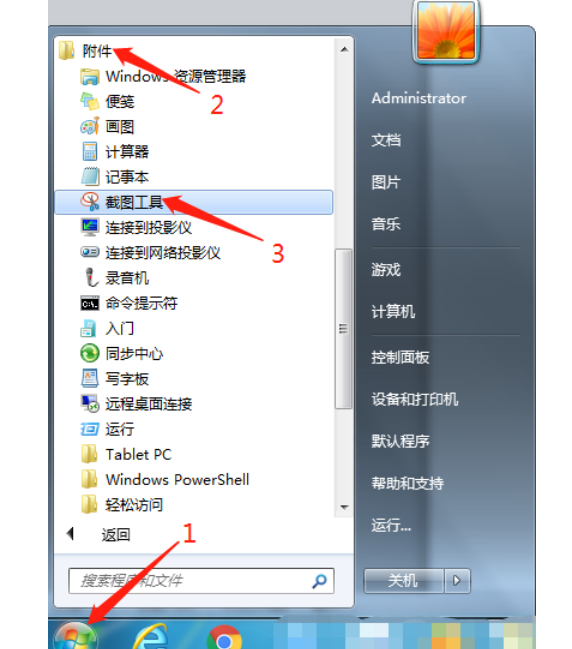Open the shutdown options arrow next to 关机
572x649 pixels.
click(457, 581)
